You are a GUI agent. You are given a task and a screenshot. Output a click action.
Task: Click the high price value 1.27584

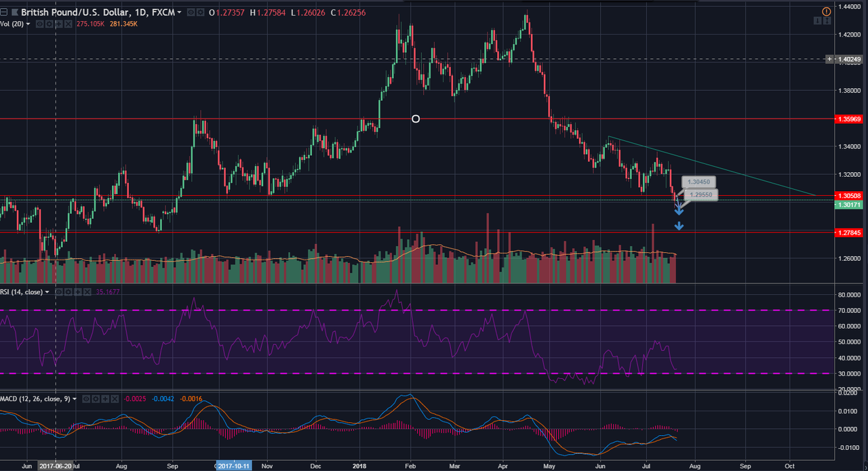pyautogui.click(x=271, y=12)
